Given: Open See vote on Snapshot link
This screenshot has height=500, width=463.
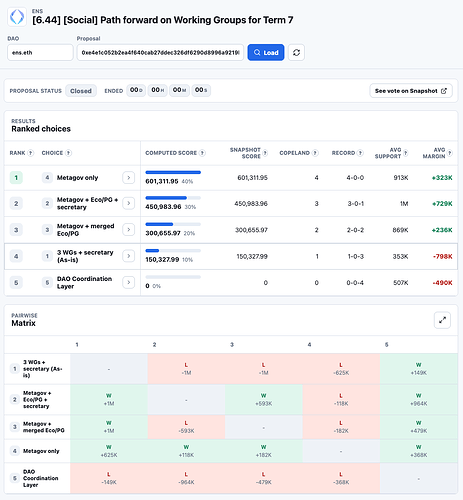Looking at the screenshot, I should 411,91.
